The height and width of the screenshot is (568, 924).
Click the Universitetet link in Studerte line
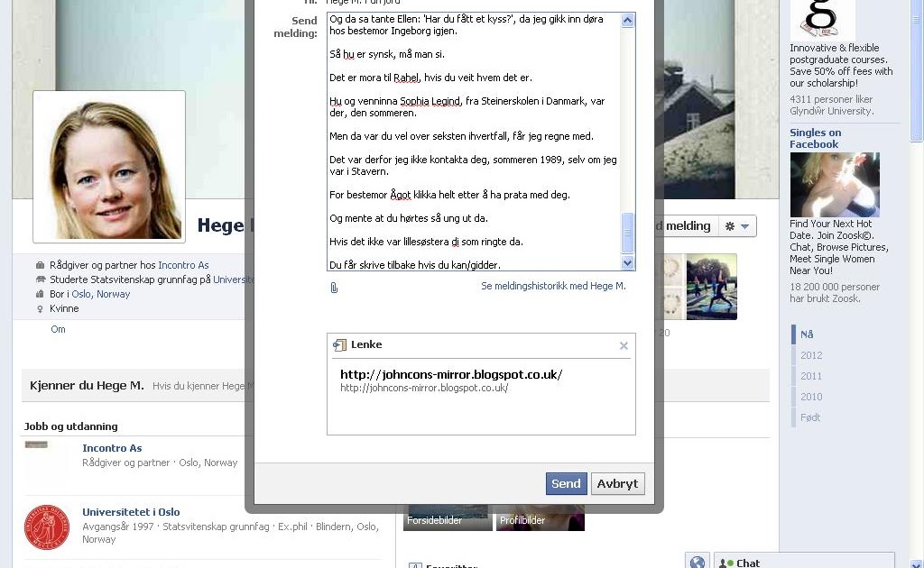(233, 280)
